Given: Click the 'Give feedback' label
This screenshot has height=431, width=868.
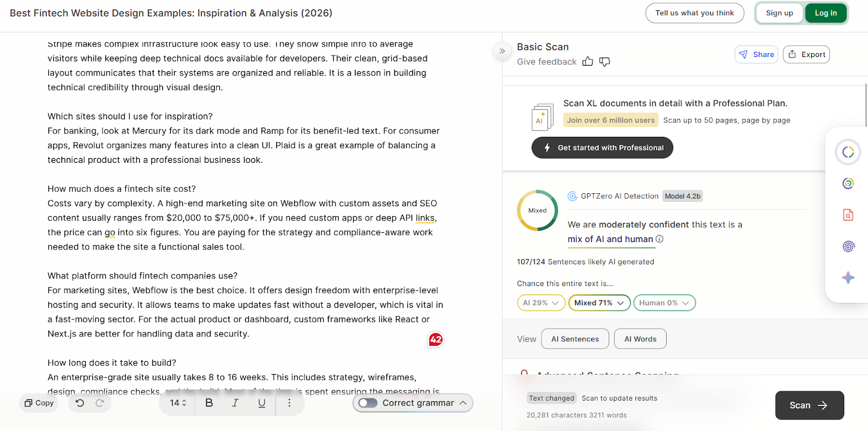Looking at the screenshot, I should pyautogui.click(x=546, y=62).
